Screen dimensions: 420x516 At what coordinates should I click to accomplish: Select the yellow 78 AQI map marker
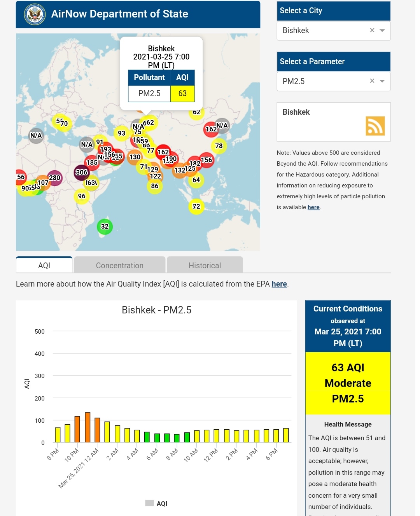[219, 146]
